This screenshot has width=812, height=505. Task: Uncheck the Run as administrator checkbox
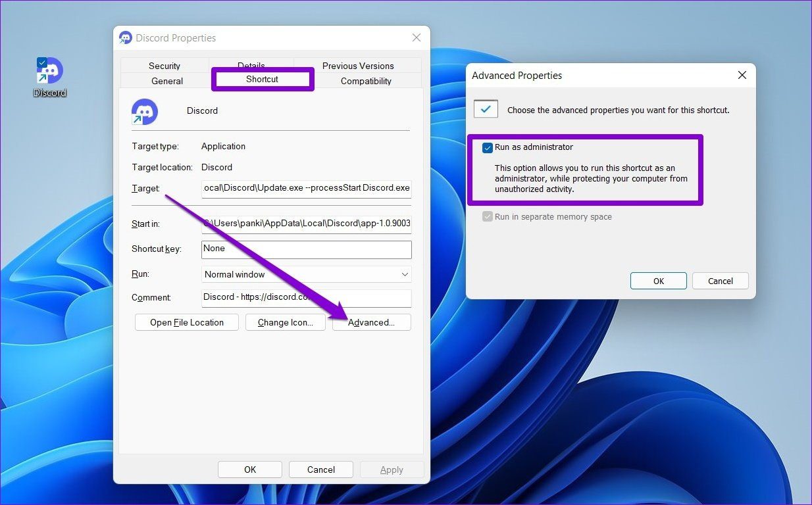[488, 148]
